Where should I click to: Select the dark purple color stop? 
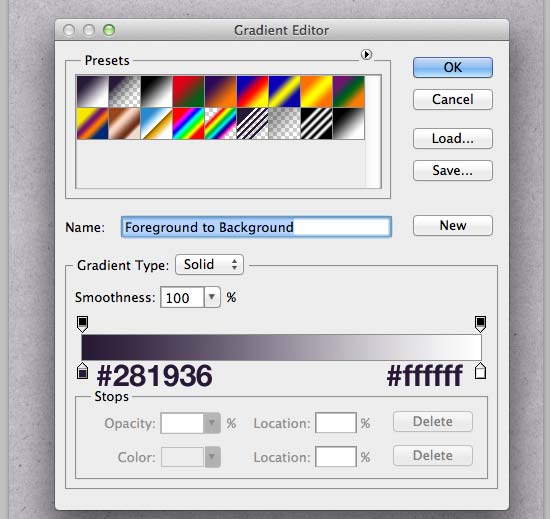[82, 371]
